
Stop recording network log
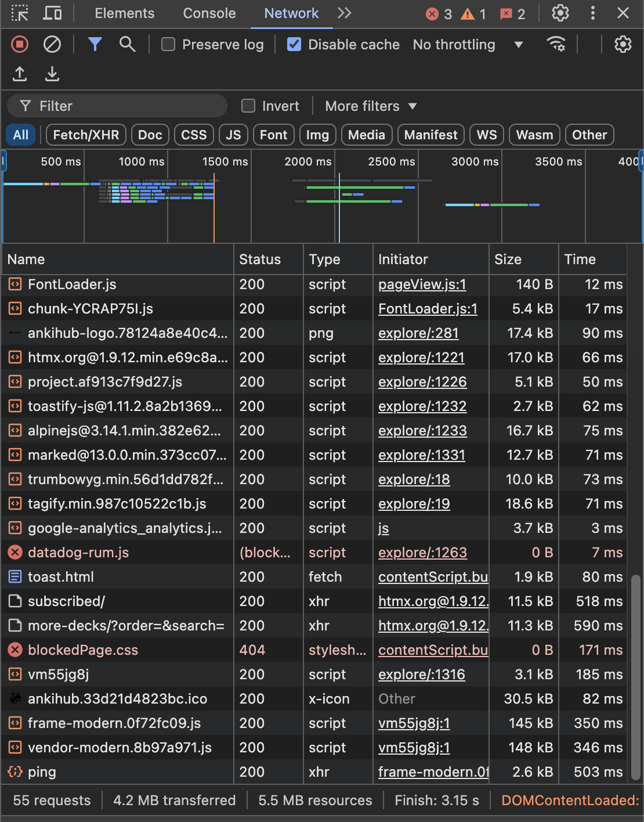20,44
